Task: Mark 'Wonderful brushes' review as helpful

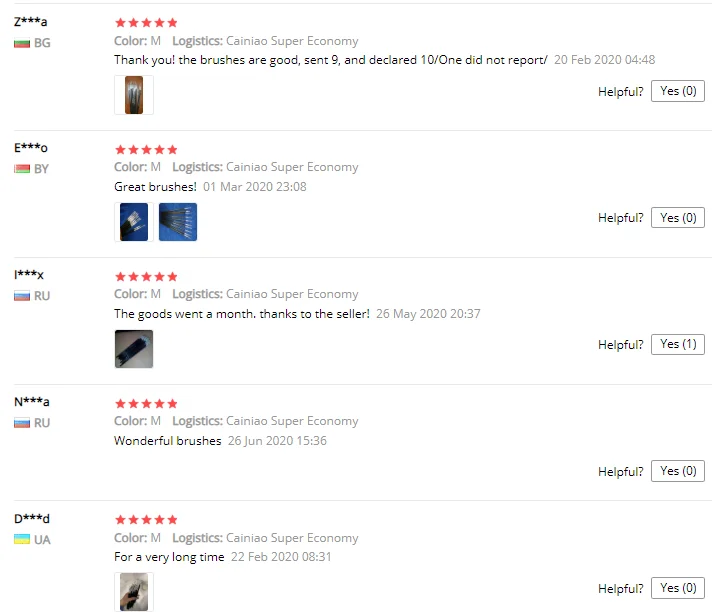Action: coord(677,471)
